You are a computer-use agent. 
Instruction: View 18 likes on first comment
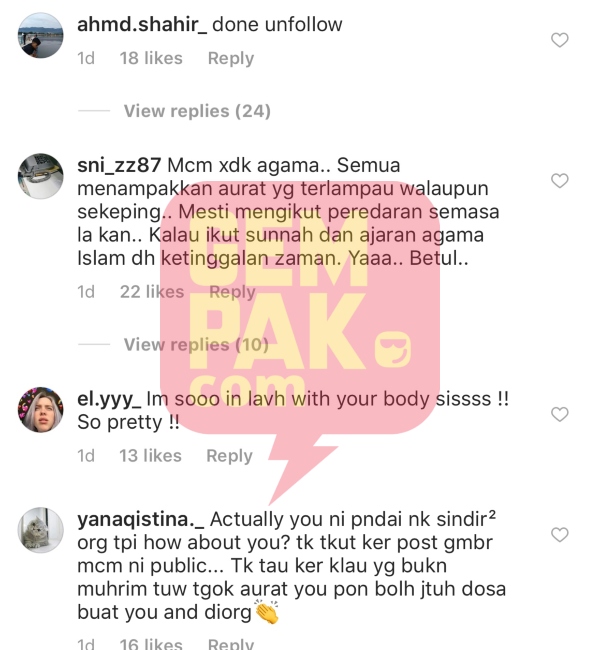pyautogui.click(x=151, y=58)
